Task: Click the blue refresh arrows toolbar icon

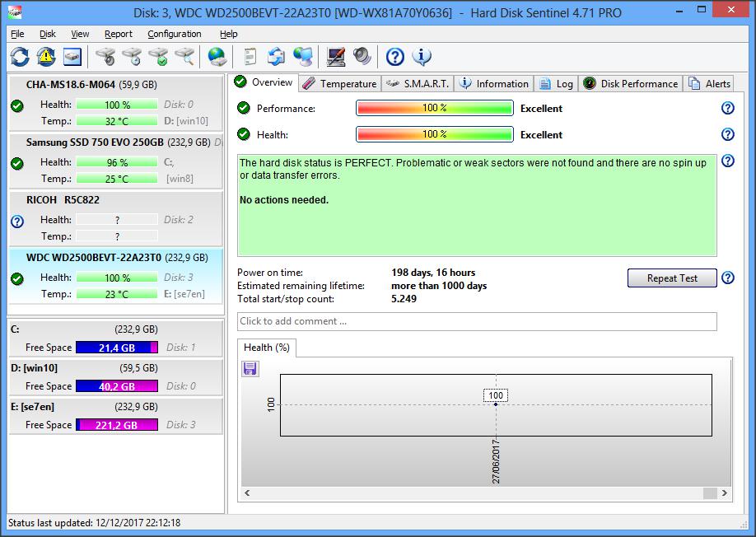Action: tap(20, 56)
